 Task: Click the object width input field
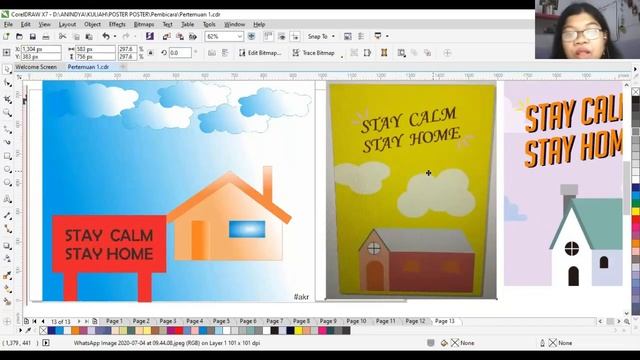point(95,49)
